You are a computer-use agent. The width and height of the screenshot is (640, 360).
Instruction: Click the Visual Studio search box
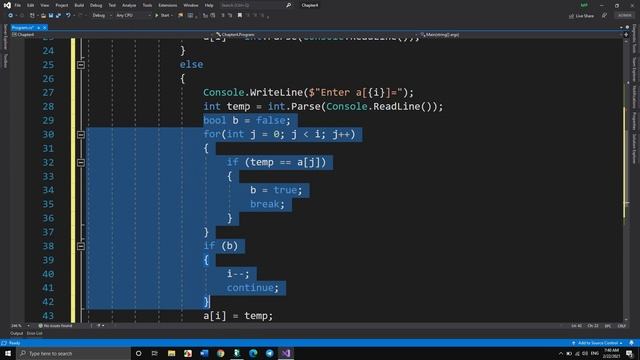255,5
